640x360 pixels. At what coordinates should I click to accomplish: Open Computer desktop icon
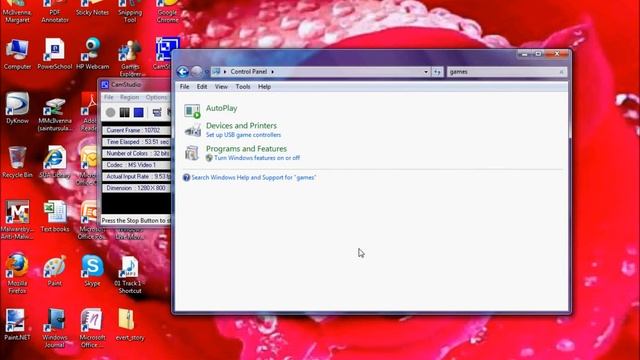pyautogui.click(x=17, y=54)
